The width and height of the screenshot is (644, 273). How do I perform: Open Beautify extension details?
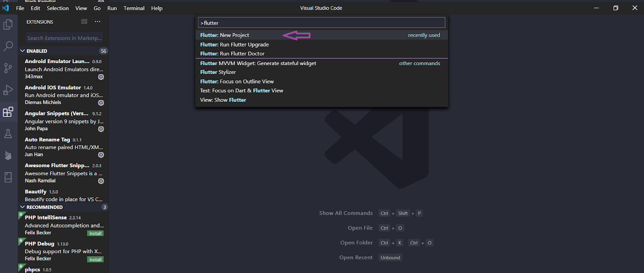click(x=63, y=195)
